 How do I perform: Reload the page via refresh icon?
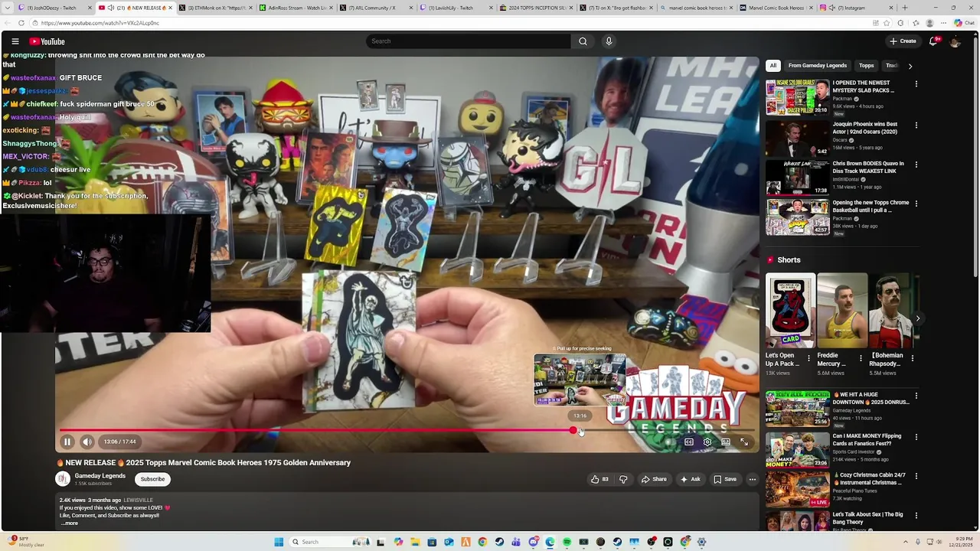click(21, 23)
